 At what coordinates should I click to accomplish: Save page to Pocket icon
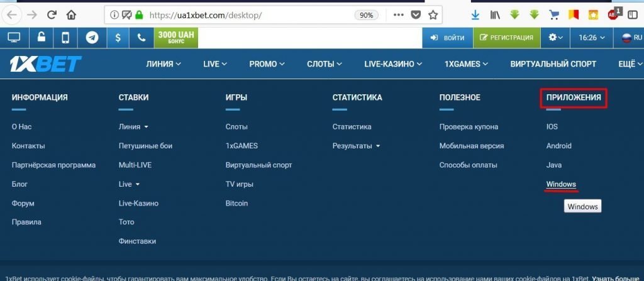(416, 15)
